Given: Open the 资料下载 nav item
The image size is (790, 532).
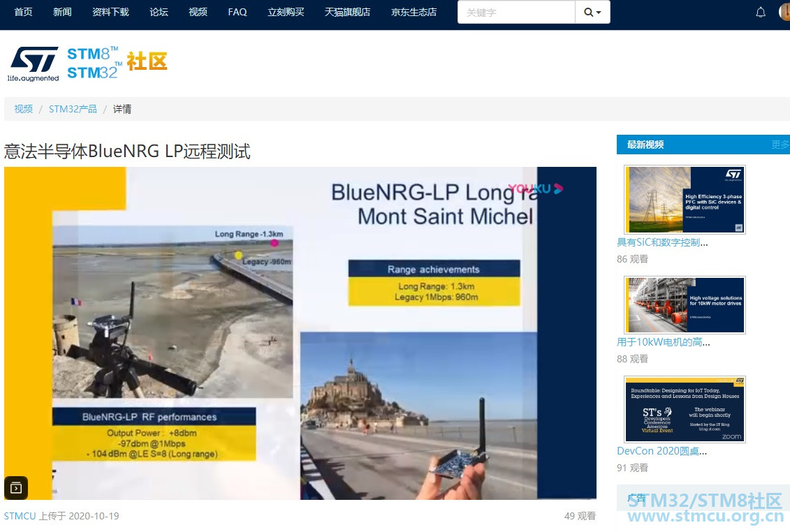Looking at the screenshot, I should click(111, 12).
